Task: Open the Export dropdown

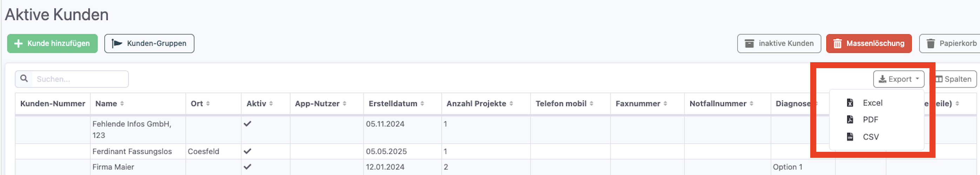Action: tap(899, 79)
